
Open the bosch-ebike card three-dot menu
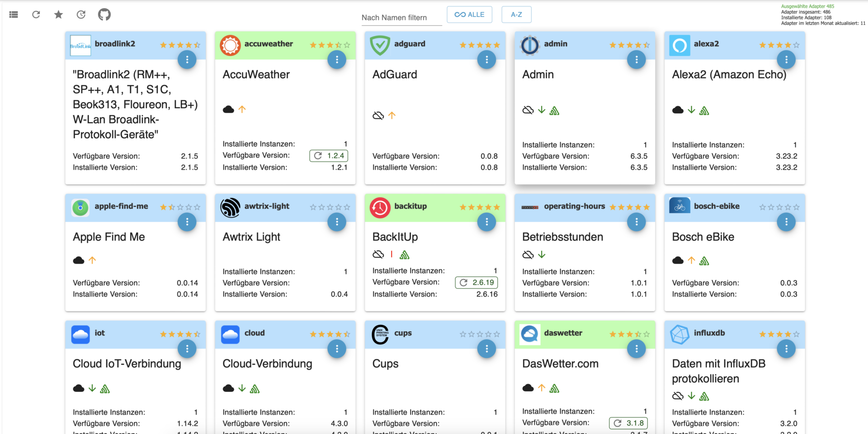[786, 222]
